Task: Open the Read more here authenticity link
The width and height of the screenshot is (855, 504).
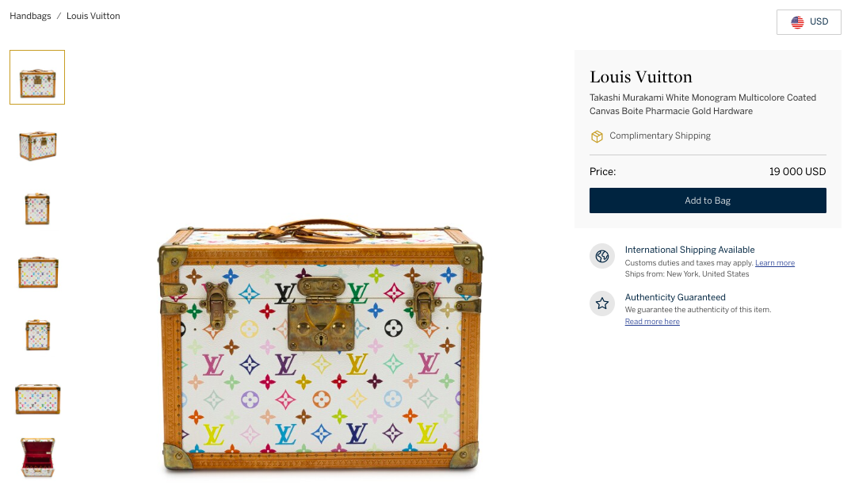Action: (x=652, y=321)
